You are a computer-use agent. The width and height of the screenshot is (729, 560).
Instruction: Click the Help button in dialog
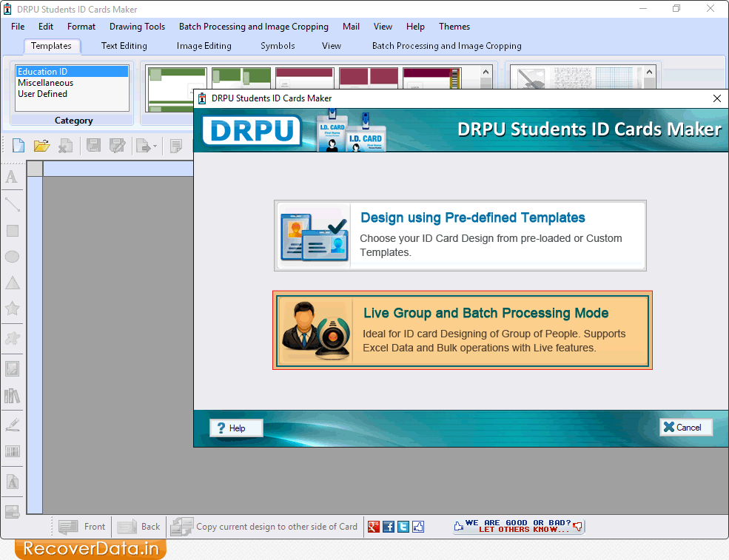(x=236, y=428)
